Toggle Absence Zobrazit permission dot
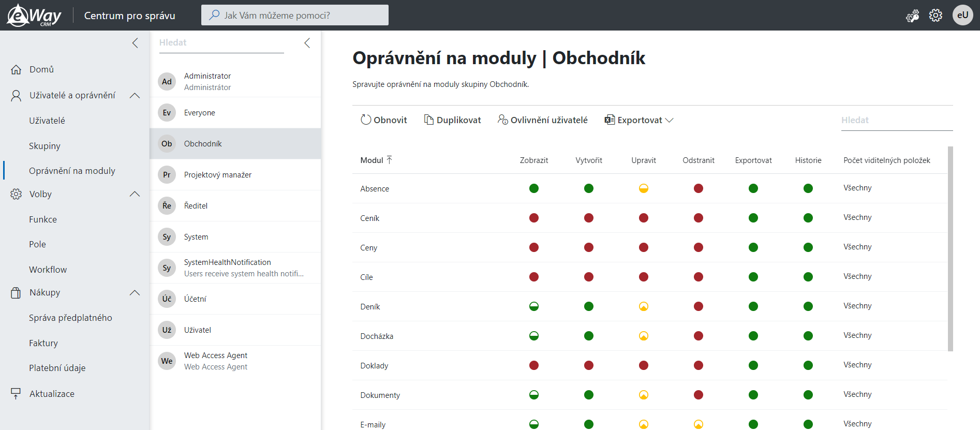 (534, 188)
